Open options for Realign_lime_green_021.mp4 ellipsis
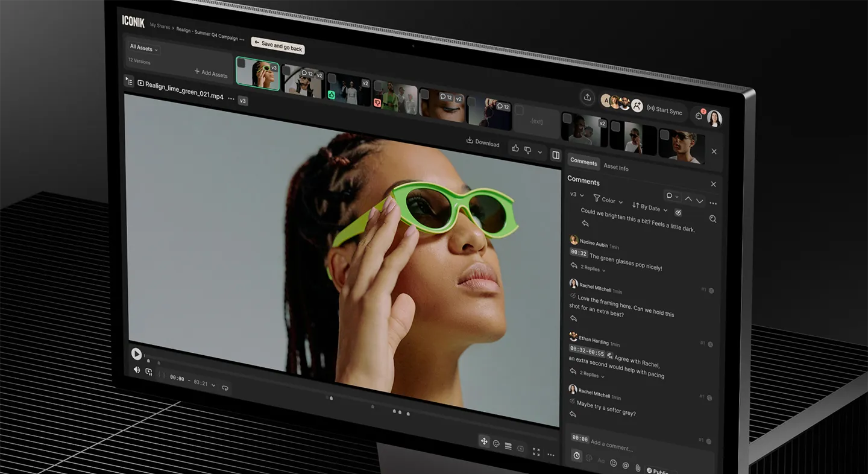This screenshot has width=868, height=474. tap(231, 98)
